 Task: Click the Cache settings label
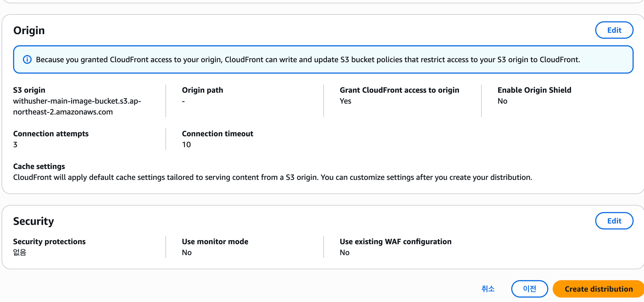click(x=39, y=167)
